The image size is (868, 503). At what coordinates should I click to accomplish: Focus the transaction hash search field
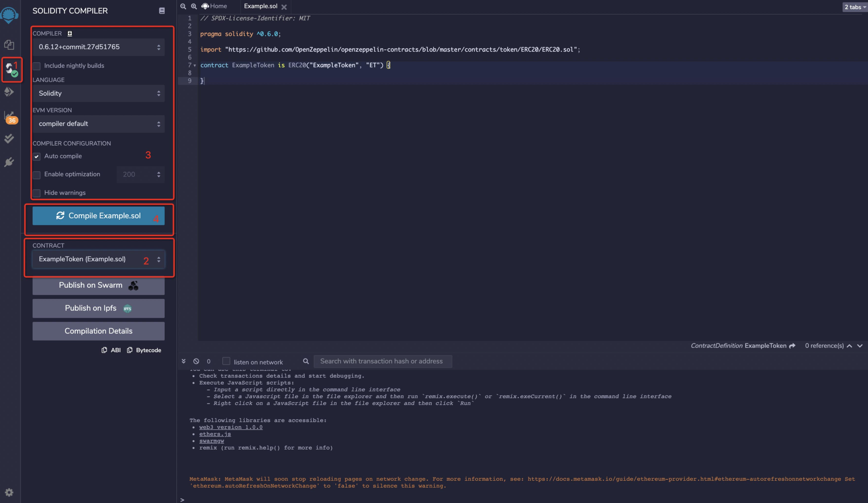pyautogui.click(x=383, y=361)
